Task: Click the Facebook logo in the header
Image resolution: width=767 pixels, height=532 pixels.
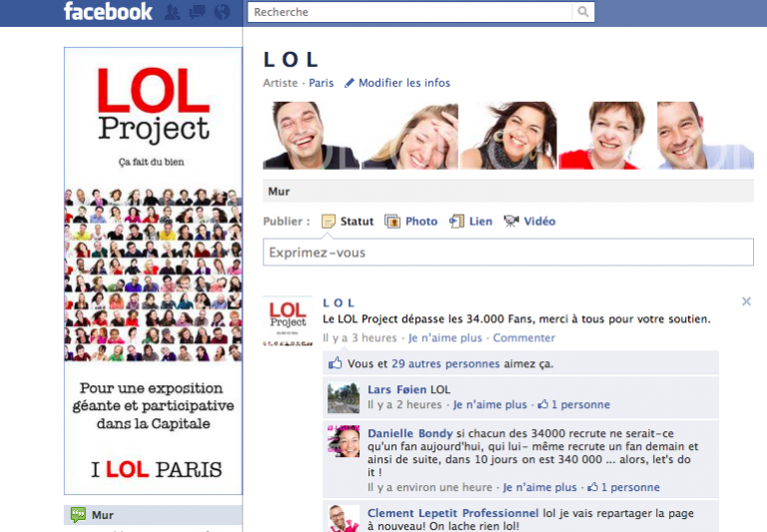Action: (108, 12)
